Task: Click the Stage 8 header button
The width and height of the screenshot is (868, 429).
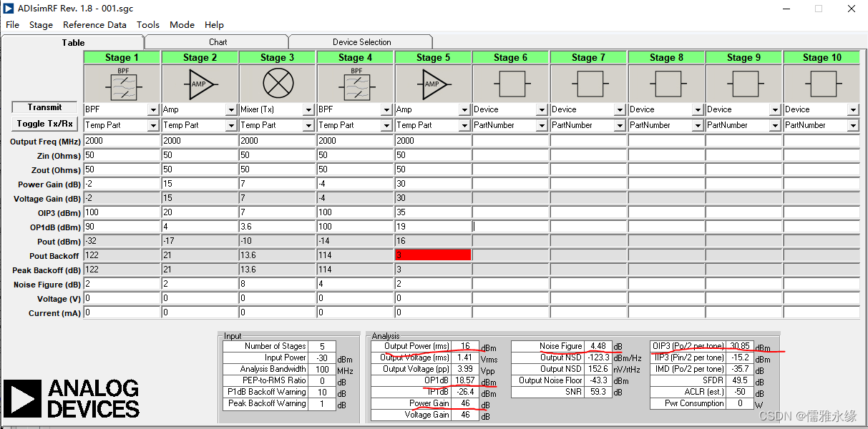Action: (666, 57)
